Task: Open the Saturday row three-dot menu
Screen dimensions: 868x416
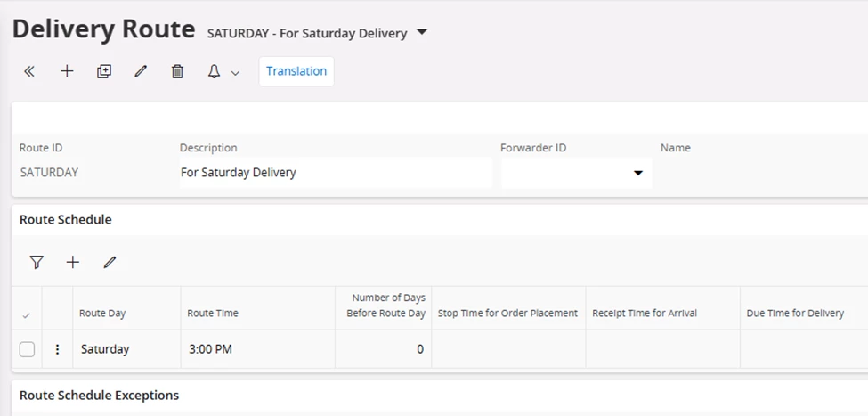Action: point(58,349)
